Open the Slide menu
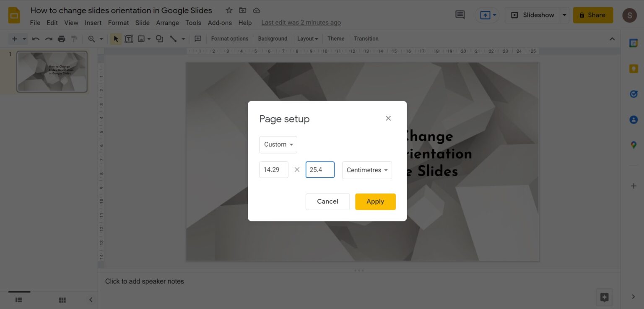 (143, 23)
